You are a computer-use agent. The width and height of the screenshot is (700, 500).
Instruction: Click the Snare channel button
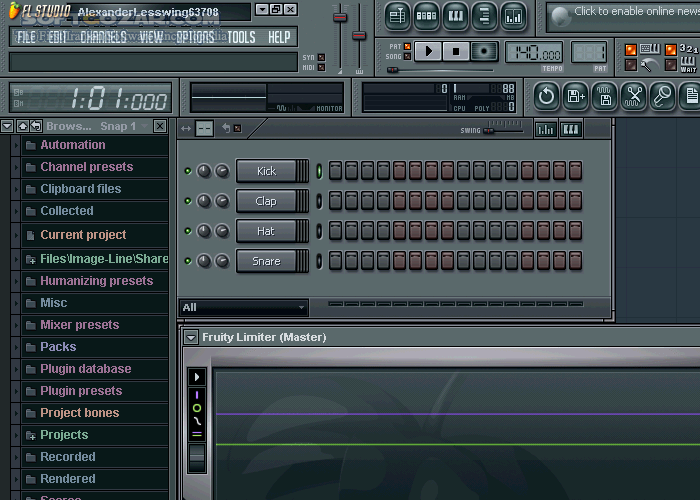pyautogui.click(x=267, y=261)
